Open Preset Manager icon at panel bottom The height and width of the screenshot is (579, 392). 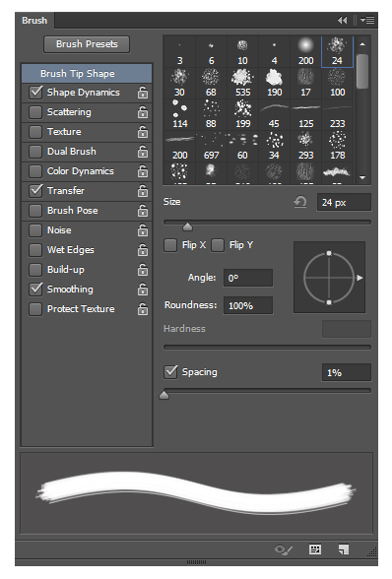[315, 549]
